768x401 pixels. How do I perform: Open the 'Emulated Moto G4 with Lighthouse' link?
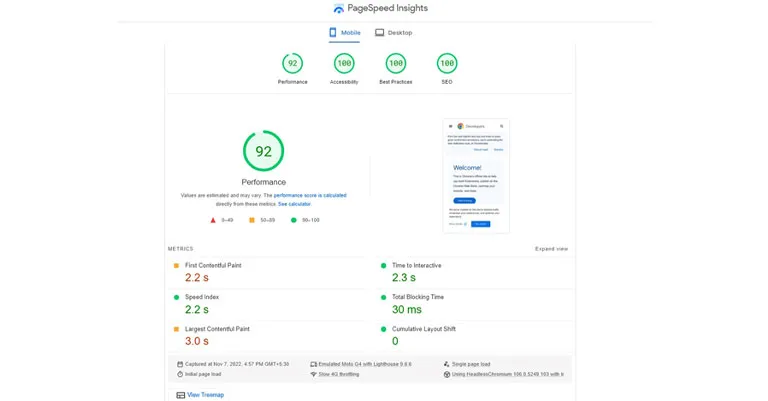[365, 364]
